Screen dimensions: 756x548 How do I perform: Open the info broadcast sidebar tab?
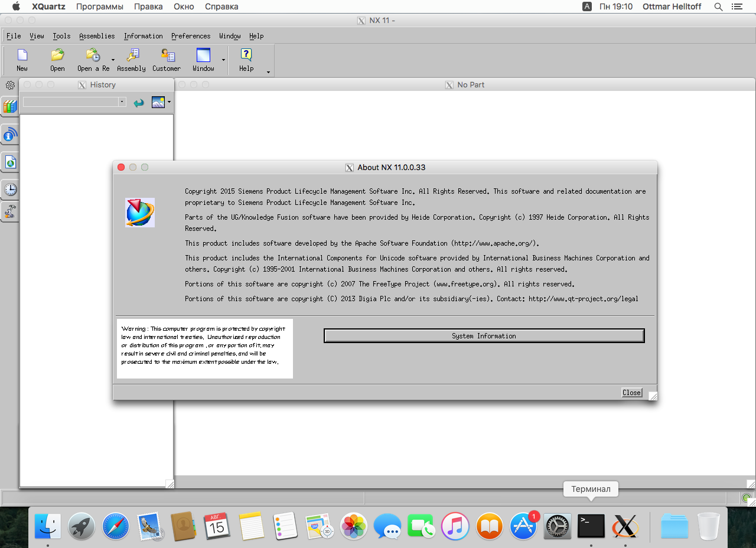pyautogui.click(x=10, y=135)
